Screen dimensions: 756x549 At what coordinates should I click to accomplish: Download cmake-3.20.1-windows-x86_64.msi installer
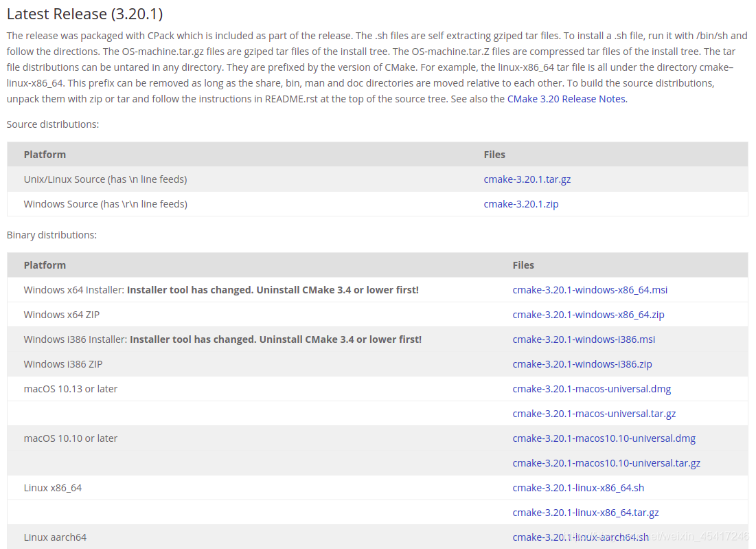(x=590, y=290)
